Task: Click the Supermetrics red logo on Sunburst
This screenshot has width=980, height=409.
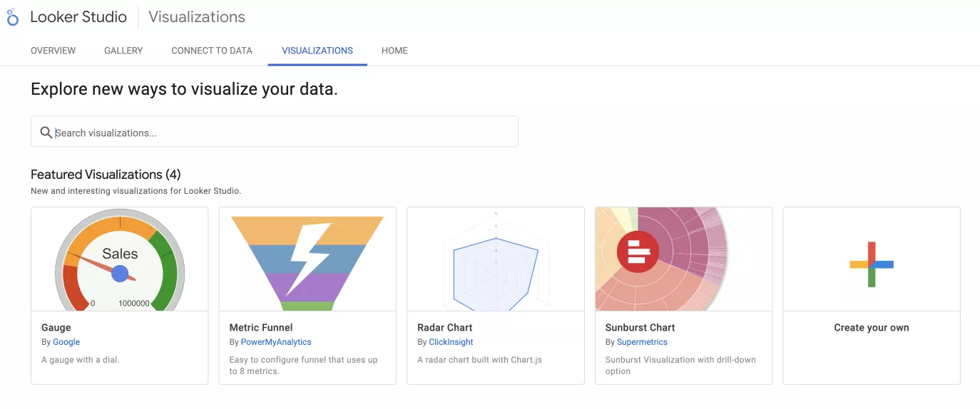Action: (x=638, y=252)
